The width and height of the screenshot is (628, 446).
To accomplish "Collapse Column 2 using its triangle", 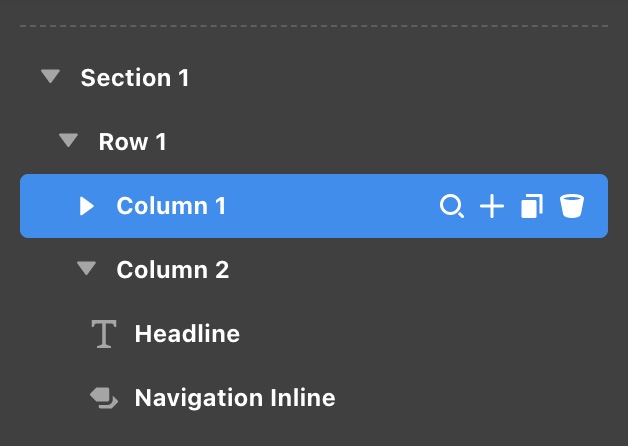I will (x=87, y=268).
